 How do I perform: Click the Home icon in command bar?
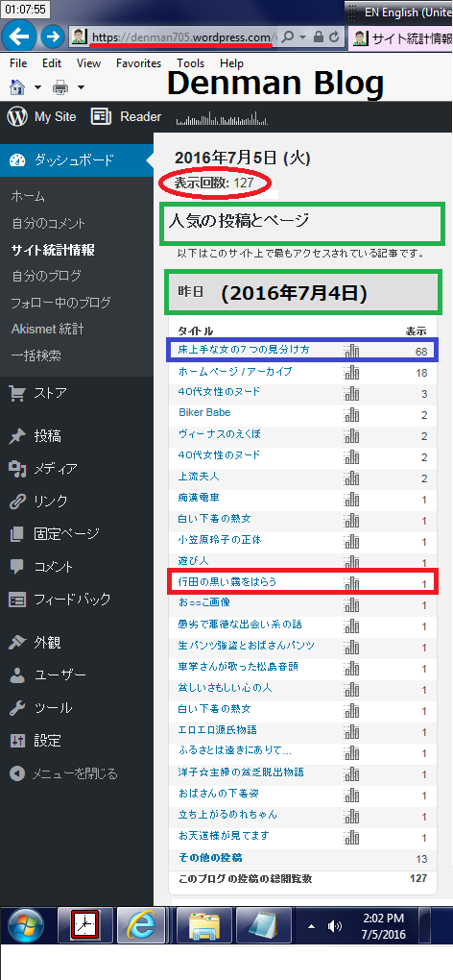[17, 86]
